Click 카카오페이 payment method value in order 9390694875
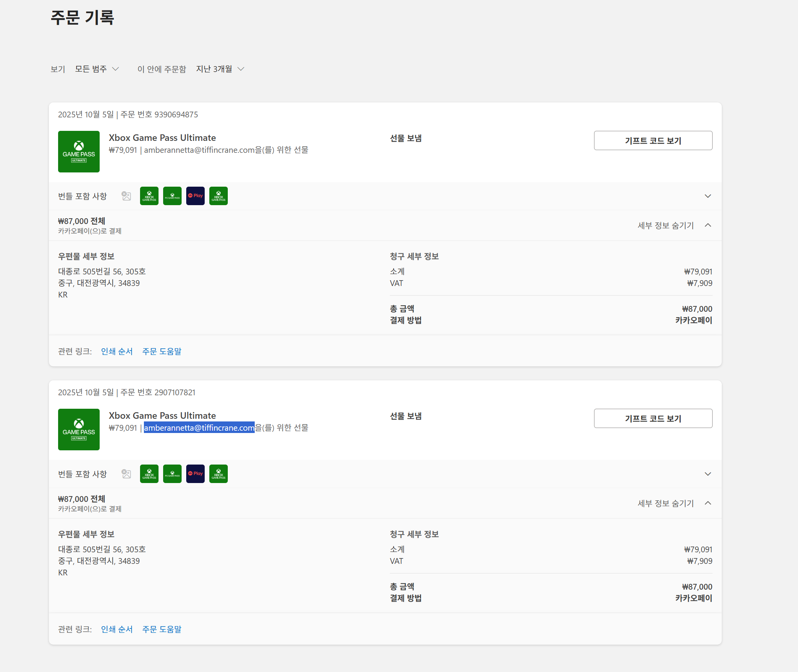This screenshot has width=798, height=672. coord(694,320)
